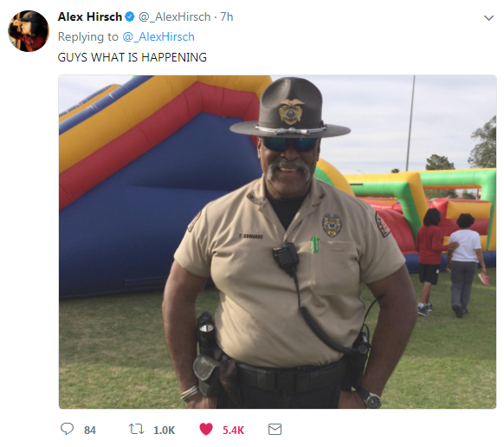The height and width of the screenshot is (447, 504).
Task: Open the attached officer photo
Action: [x=277, y=242]
